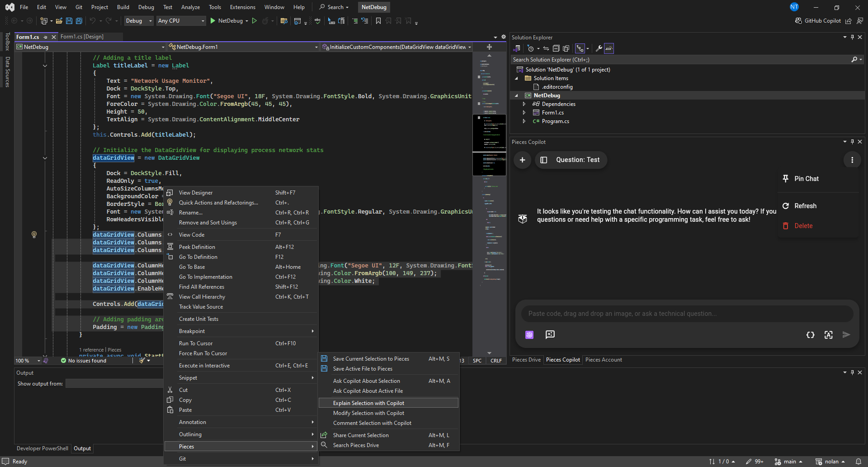Click the Search button in title bar
Screen dimensions: 868x467
[334, 7]
